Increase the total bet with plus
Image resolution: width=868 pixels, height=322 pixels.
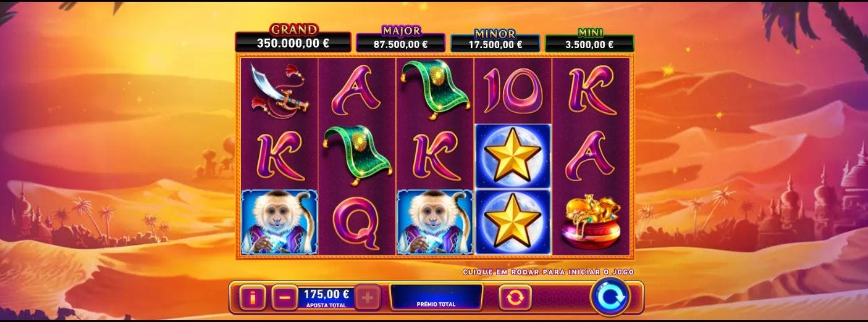click(367, 298)
